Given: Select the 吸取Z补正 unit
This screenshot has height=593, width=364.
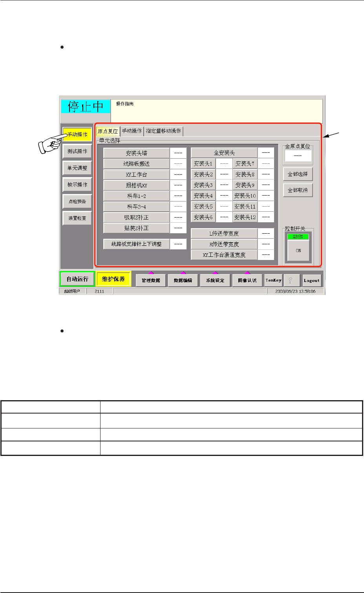Looking at the screenshot, I should coord(137,217).
